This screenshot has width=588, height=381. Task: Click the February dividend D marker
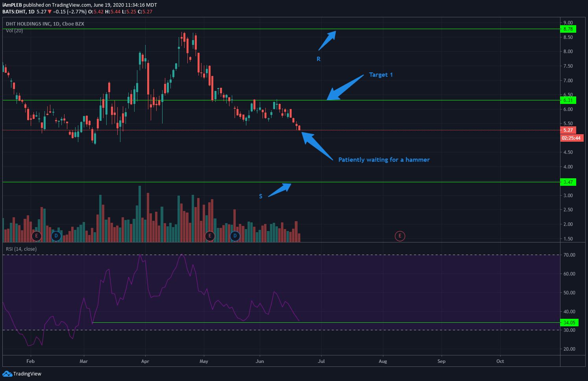pyautogui.click(x=56, y=236)
